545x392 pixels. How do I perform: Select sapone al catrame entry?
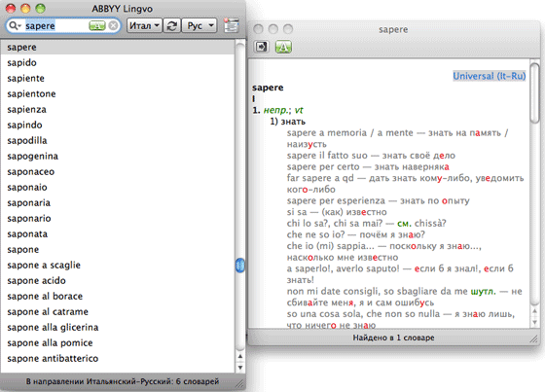[48, 311]
